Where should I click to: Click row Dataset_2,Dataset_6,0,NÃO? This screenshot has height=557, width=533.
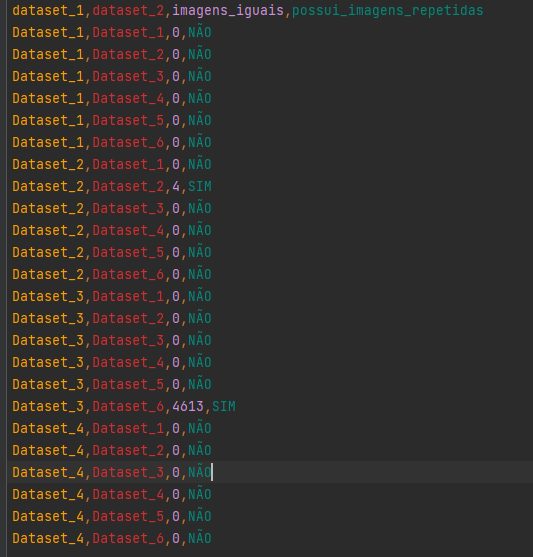tap(112, 275)
